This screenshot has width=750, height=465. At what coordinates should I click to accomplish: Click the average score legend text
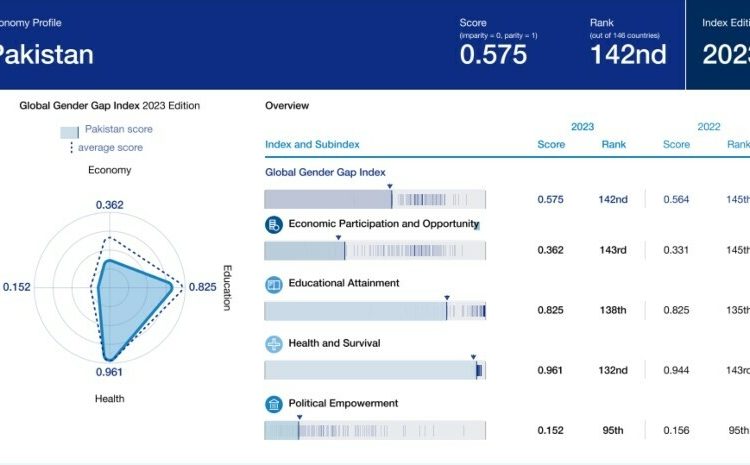(110, 148)
